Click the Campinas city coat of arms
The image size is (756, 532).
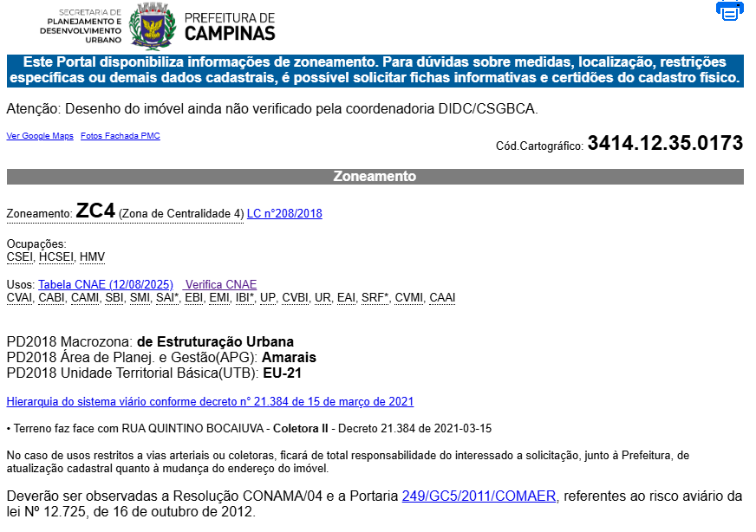pyautogui.click(x=152, y=25)
